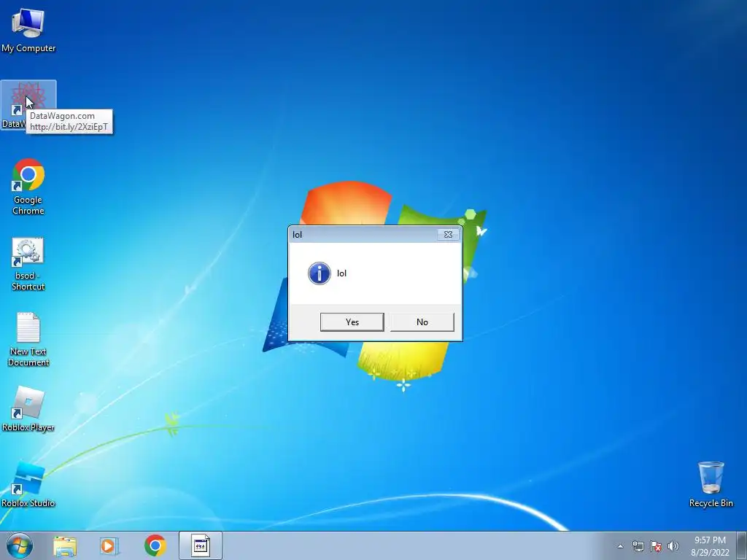
Task: Open the volume speaker tray icon
Action: click(x=673, y=546)
